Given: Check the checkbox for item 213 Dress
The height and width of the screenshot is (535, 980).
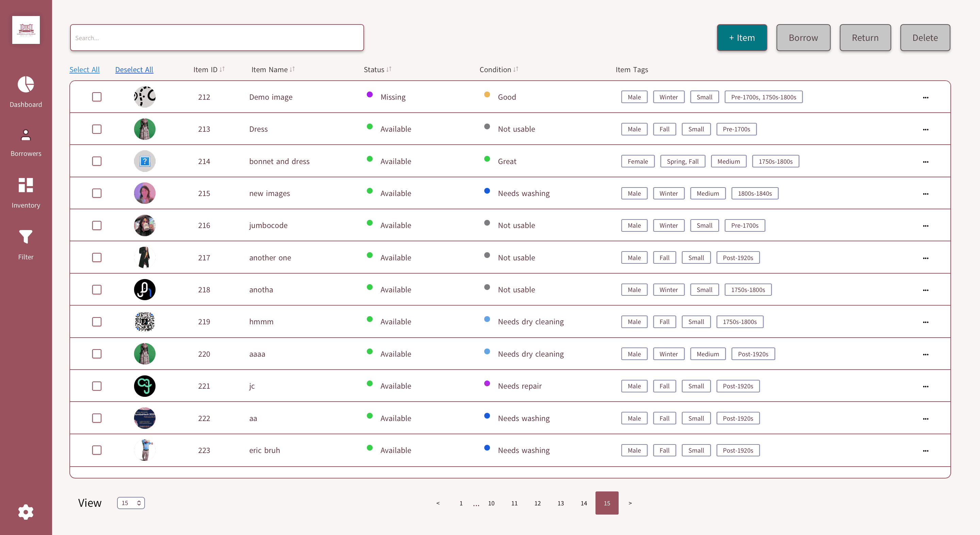Looking at the screenshot, I should (97, 129).
